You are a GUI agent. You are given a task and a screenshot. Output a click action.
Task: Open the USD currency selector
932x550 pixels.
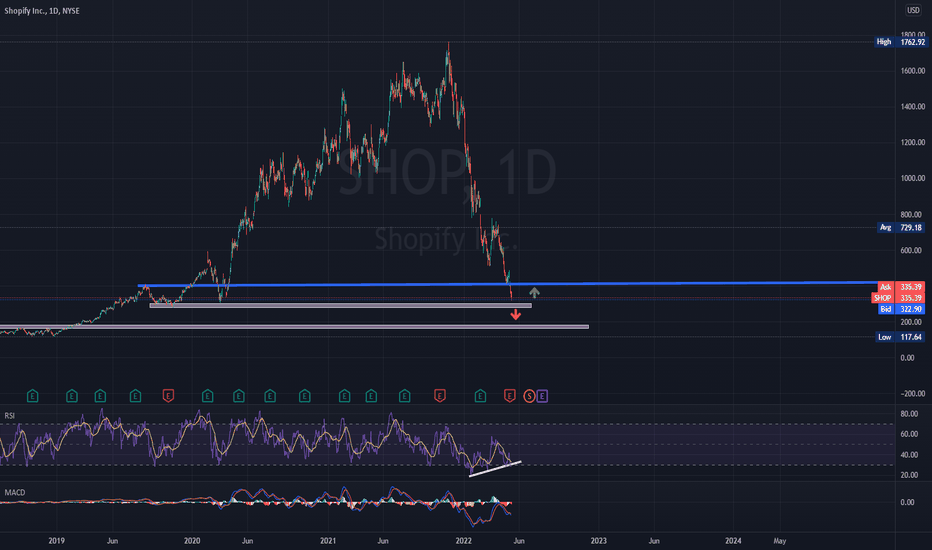(x=913, y=10)
